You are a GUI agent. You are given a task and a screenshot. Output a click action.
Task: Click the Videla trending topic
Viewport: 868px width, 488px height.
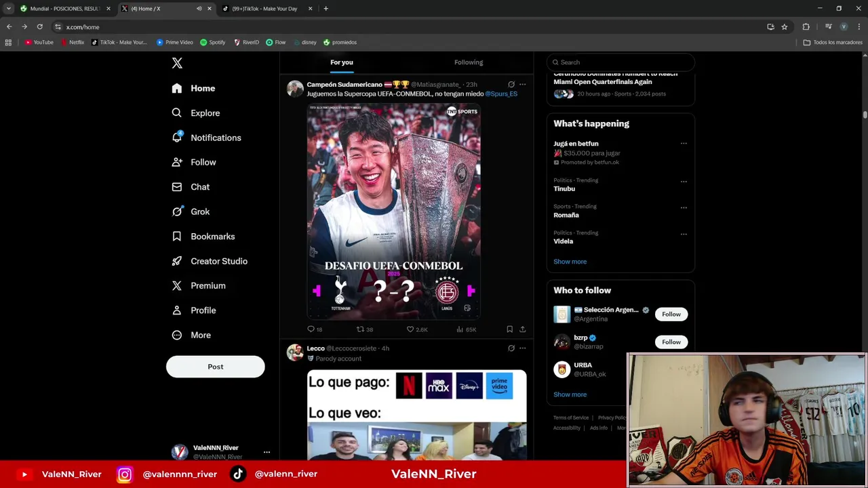[x=564, y=241]
